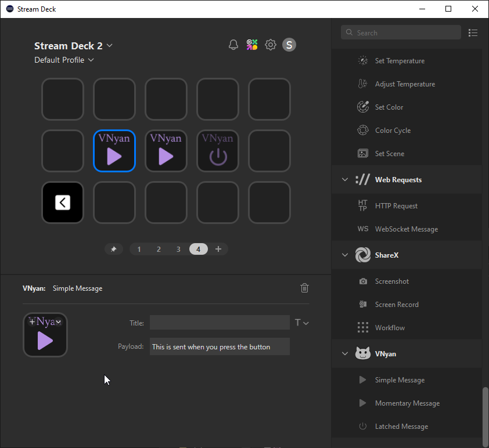Delete the action with trash icon
This screenshot has width=489, height=448.
click(304, 288)
